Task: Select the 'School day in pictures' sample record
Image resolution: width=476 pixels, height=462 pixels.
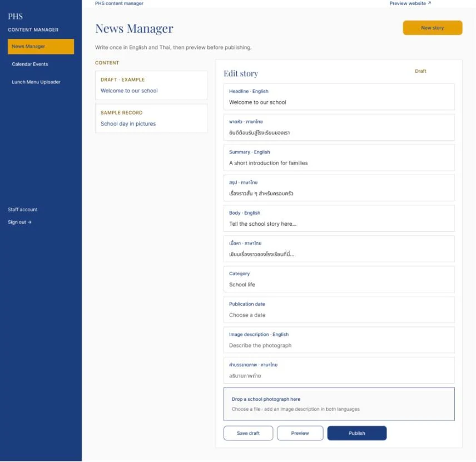Action: tap(151, 118)
